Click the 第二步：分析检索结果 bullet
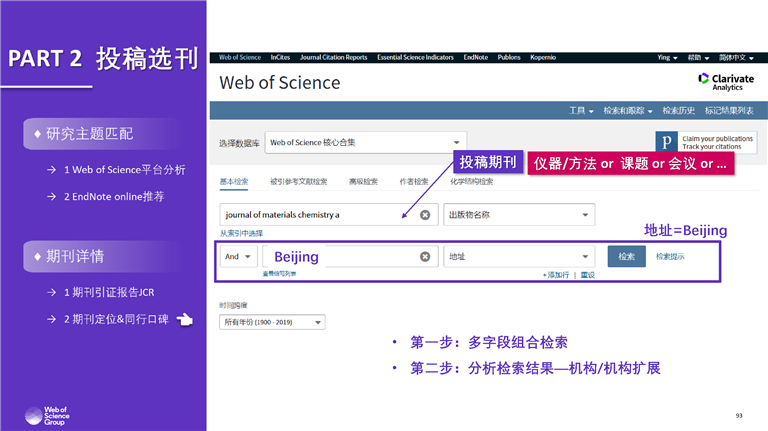The height and width of the screenshot is (431, 768). coord(535,368)
